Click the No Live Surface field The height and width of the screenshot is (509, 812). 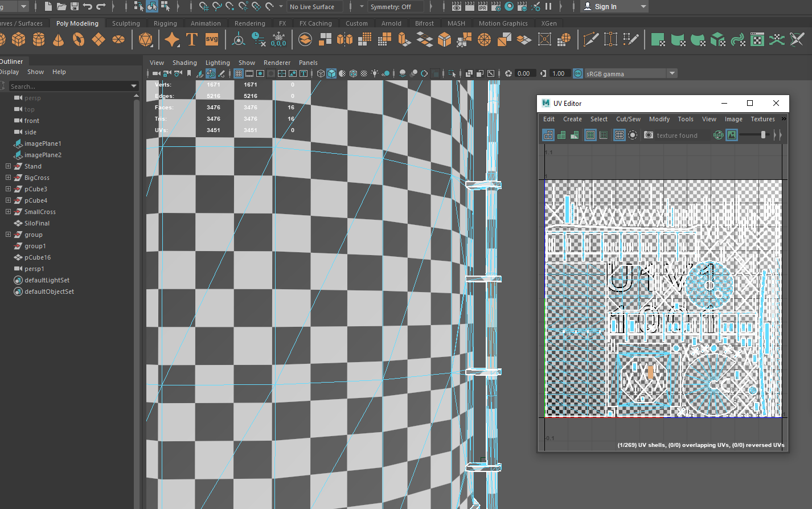(314, 7)
